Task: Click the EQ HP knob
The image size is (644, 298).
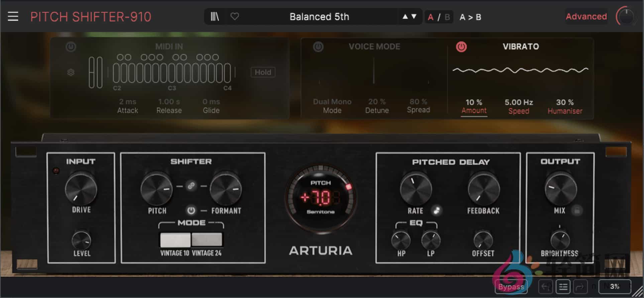Action: [401, 240]
